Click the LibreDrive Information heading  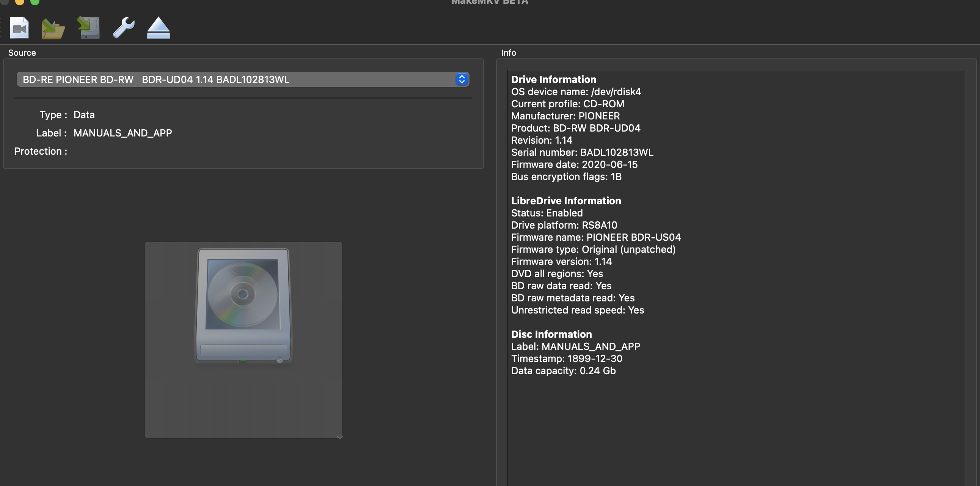[x=566, y=201]
